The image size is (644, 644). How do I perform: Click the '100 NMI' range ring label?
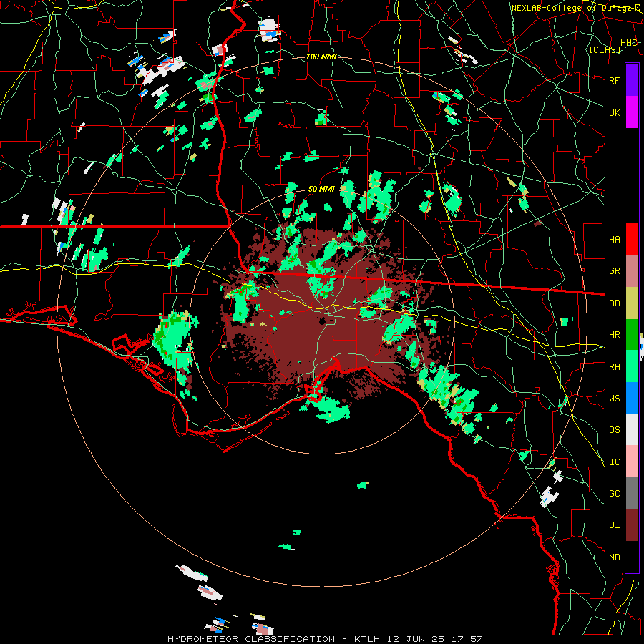coord(321,57)
